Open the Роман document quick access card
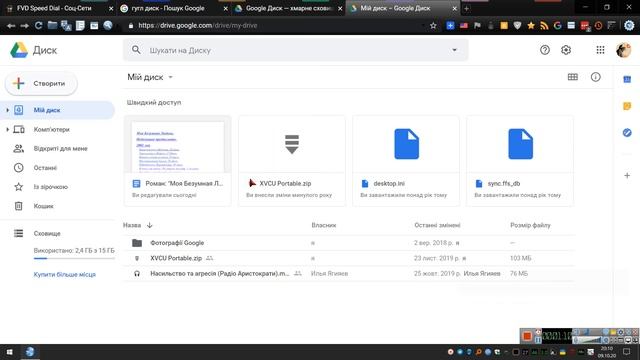The width and height of the screenshot is (640, 360). [178, 161]
